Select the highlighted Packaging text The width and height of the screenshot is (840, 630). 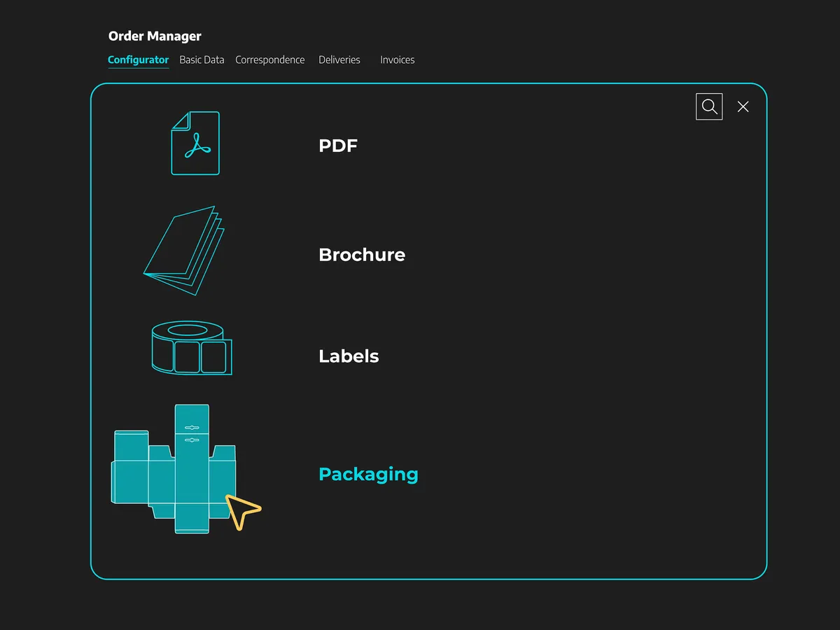[368, 474]
